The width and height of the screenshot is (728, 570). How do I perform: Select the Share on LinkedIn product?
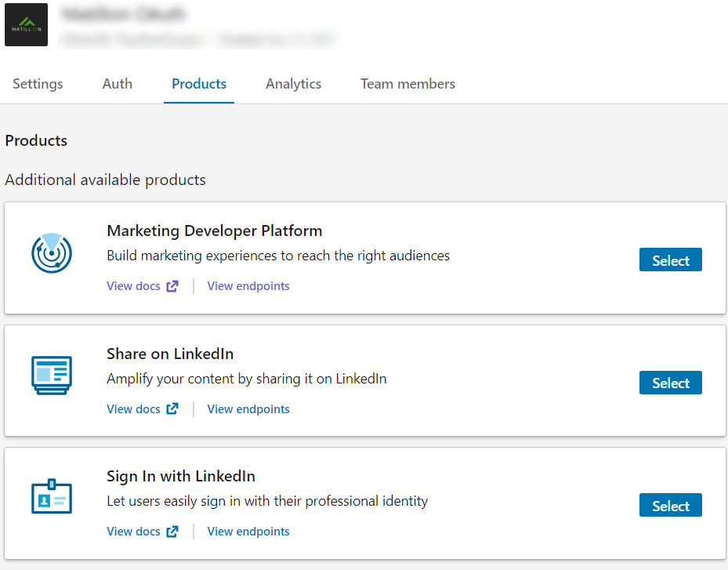coord(671,383)
